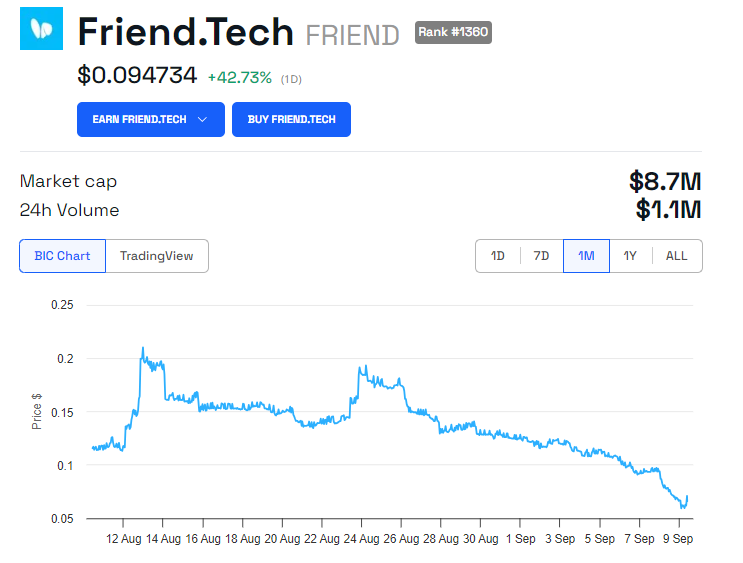Image resolution: width=743 pixels, height=563 pixels.
Task: Select the 1D time range
Action: (x=498, y=256)
